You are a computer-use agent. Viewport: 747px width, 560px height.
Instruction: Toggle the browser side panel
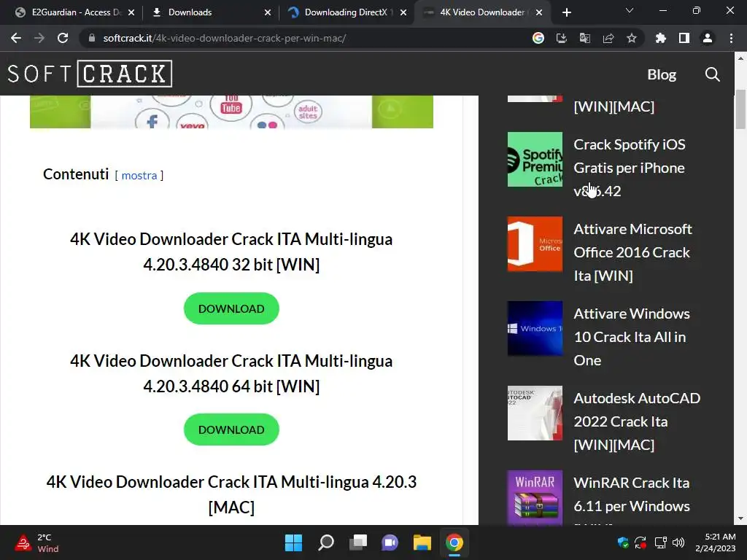pyautogui.click(x=684, y=38)
